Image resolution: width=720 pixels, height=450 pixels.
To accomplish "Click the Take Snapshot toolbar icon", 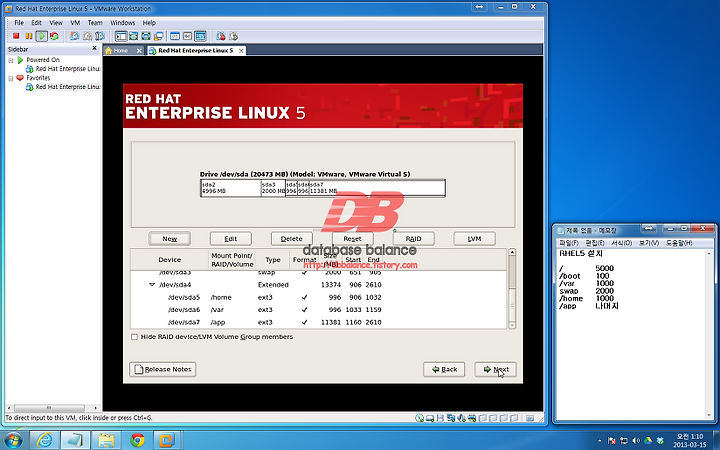I will coord(74,36).
